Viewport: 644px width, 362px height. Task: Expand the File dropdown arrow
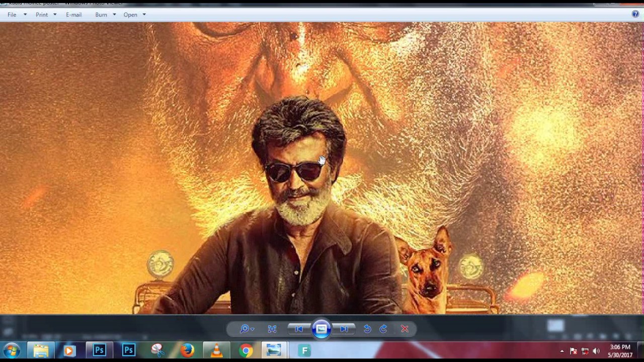pyautogui.click(x=25, y=15)
